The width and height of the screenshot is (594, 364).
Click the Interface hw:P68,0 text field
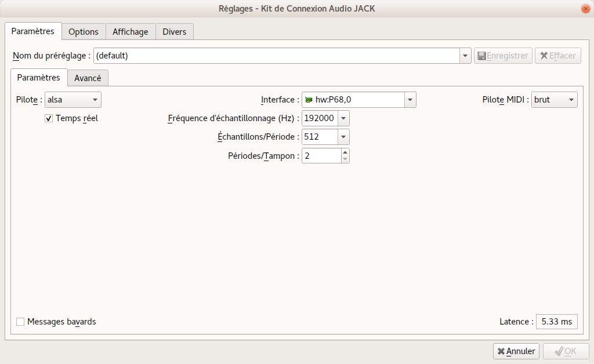(353, 100)
